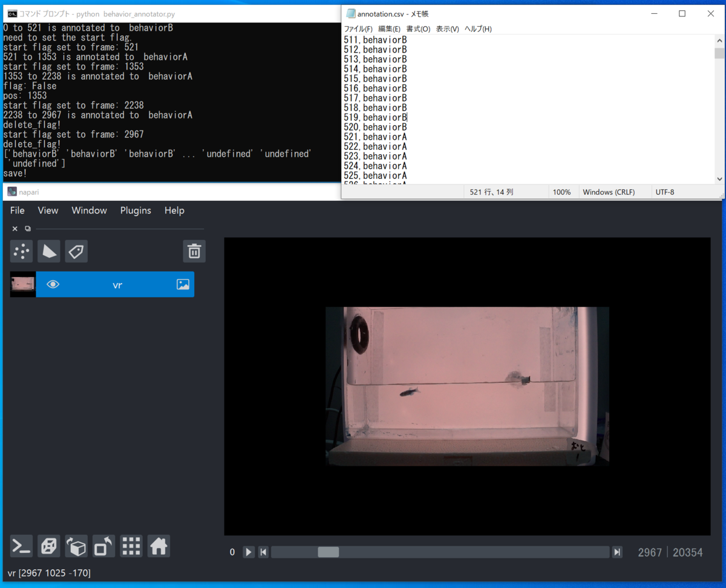Create a new Shapes layer
The height and width of the screenshot is (588, 726).
(x=48, y=251)
